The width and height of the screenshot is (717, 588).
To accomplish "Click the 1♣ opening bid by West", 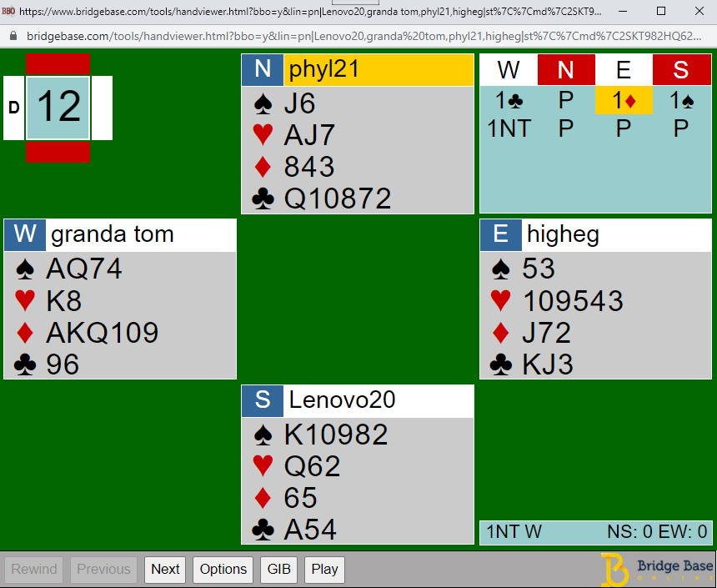I will (x=509, y=100).
